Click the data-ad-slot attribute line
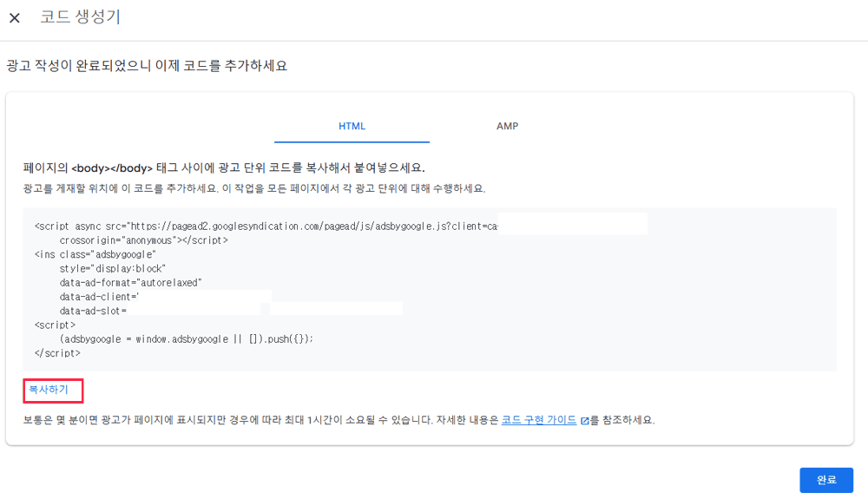This screenshot has width=868, height=499. 93,311
